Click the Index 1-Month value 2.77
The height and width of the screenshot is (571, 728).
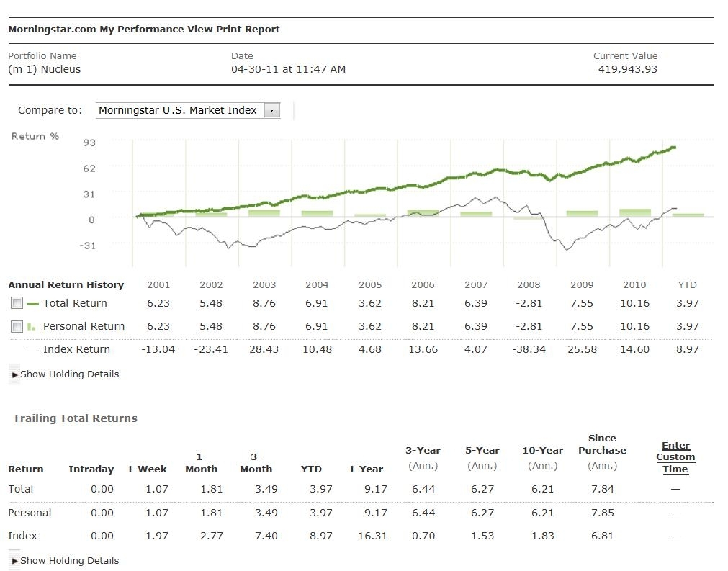212,536
